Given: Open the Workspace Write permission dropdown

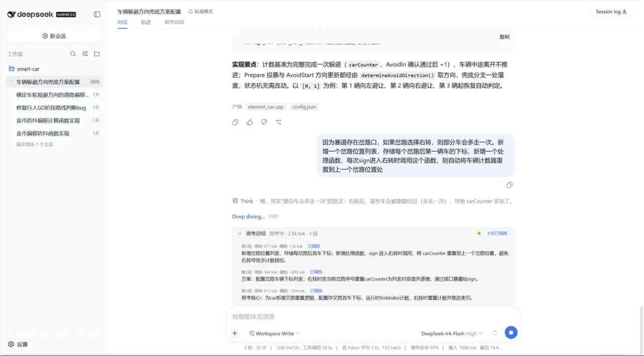Looking at the screenshot, I should click(275, 333).
